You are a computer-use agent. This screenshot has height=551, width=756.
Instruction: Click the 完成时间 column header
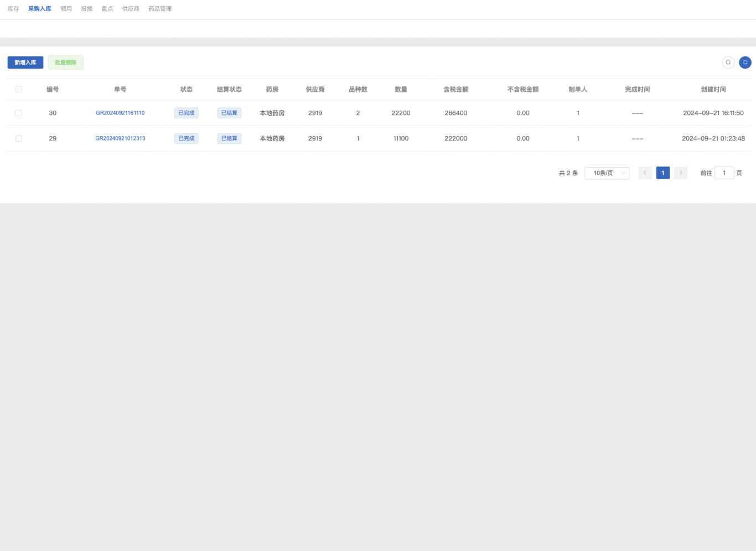tap(638, 89)
